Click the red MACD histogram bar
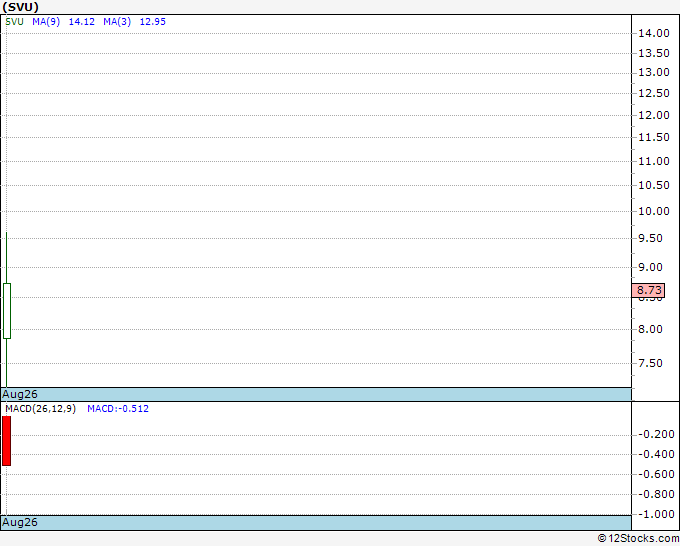This screenshot has width=680, height=546. [x=7, y=441]
